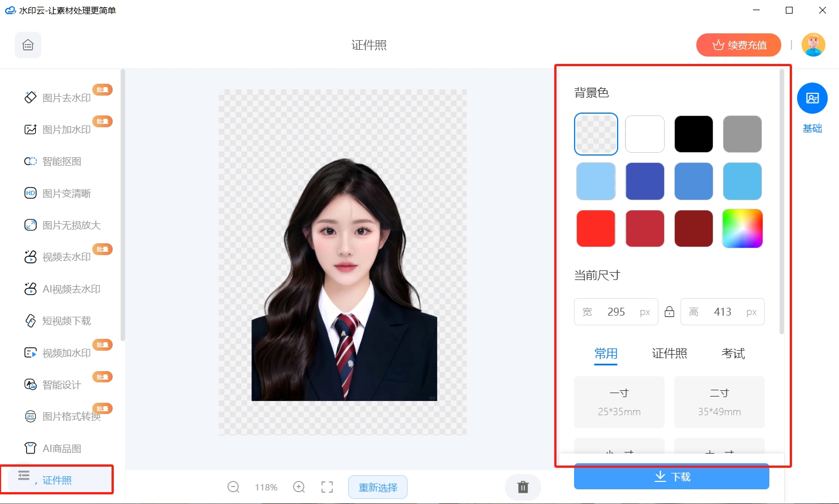Select 智能抠图 from the sidebar
Image resolution: width=839 pixels, height=504 pixels.
[53, 161]
